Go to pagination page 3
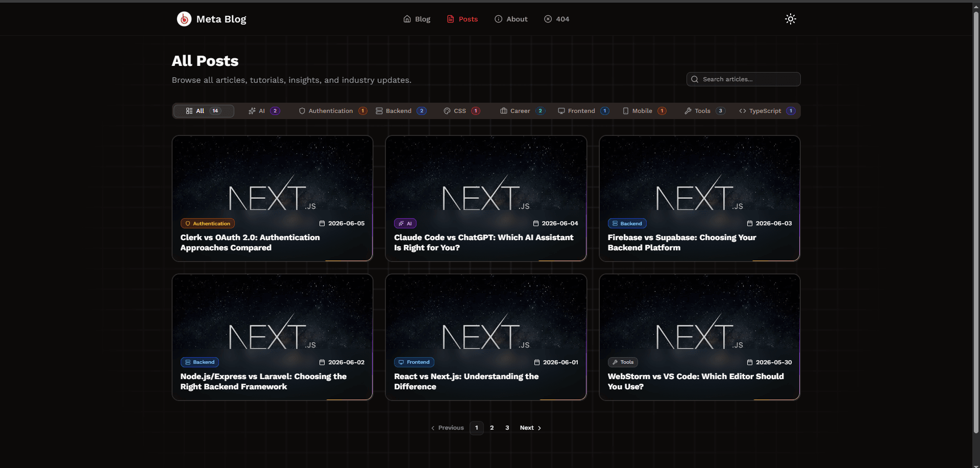Screen dimensions: 980x468 [507, 428]
